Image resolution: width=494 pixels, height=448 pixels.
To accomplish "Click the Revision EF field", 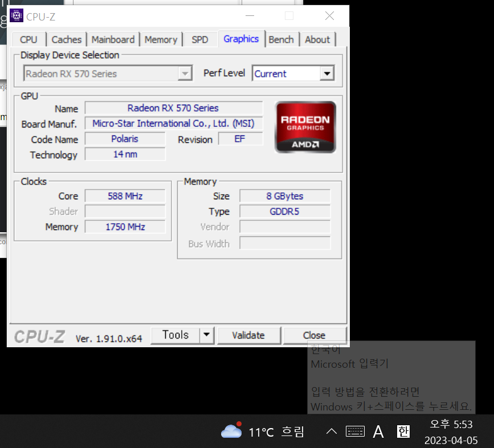I will [x=240, y=139].
